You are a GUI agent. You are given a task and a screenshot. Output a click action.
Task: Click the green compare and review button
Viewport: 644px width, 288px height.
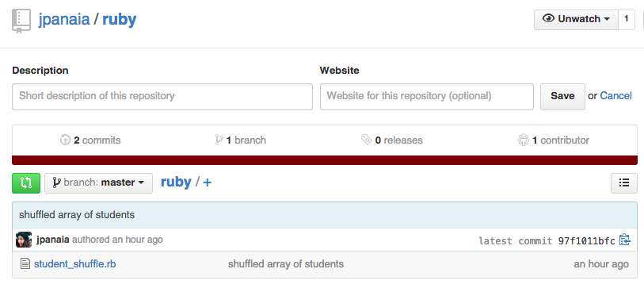(x=26, y=183)
